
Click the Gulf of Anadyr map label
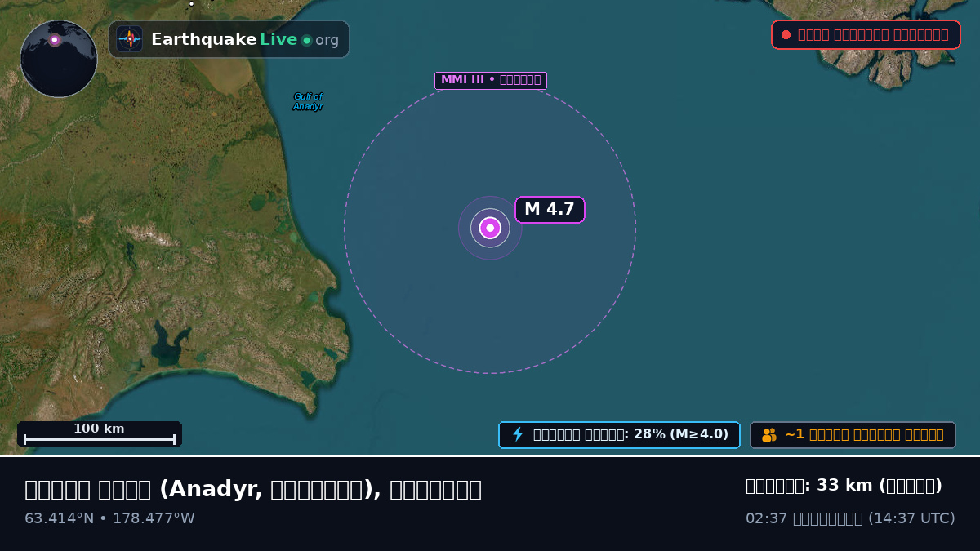pyautogui.click(x=308, y=101)
